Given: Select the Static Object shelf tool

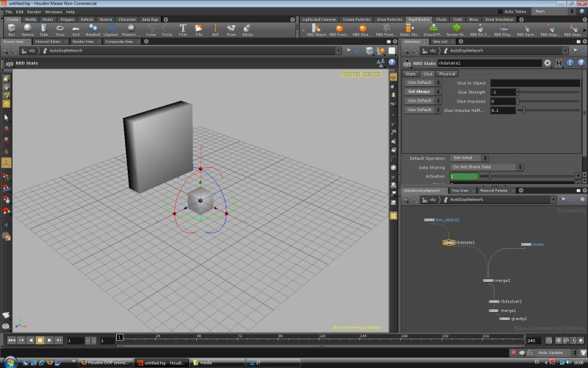Looking at the screenshot, I should (409, 29).
